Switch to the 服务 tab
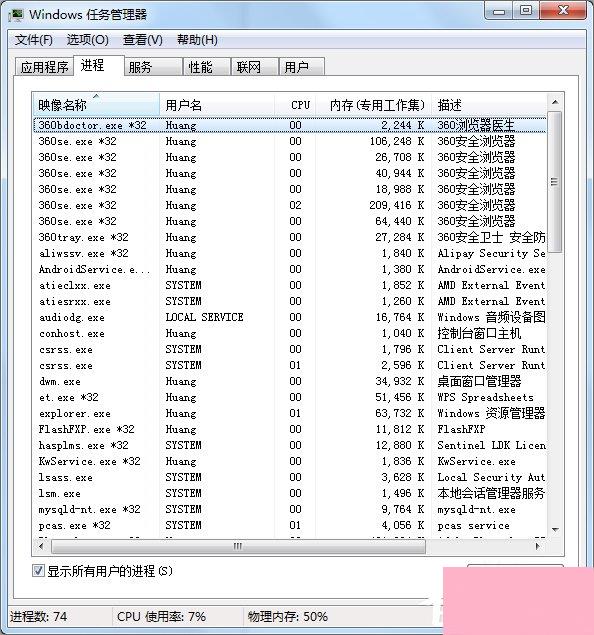This screenshot has height=635, width=594. tap(153, 66)
